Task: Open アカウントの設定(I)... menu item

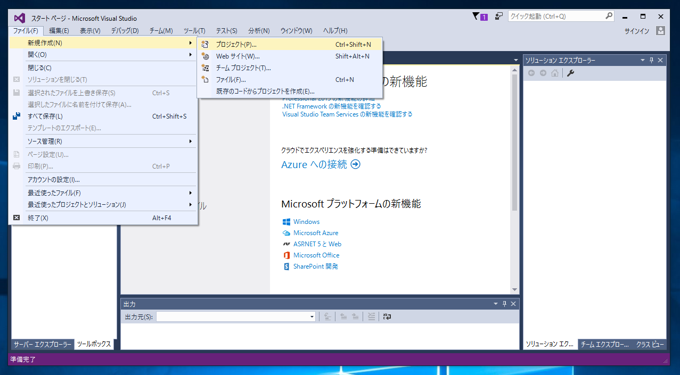Action: click(103, 180)
